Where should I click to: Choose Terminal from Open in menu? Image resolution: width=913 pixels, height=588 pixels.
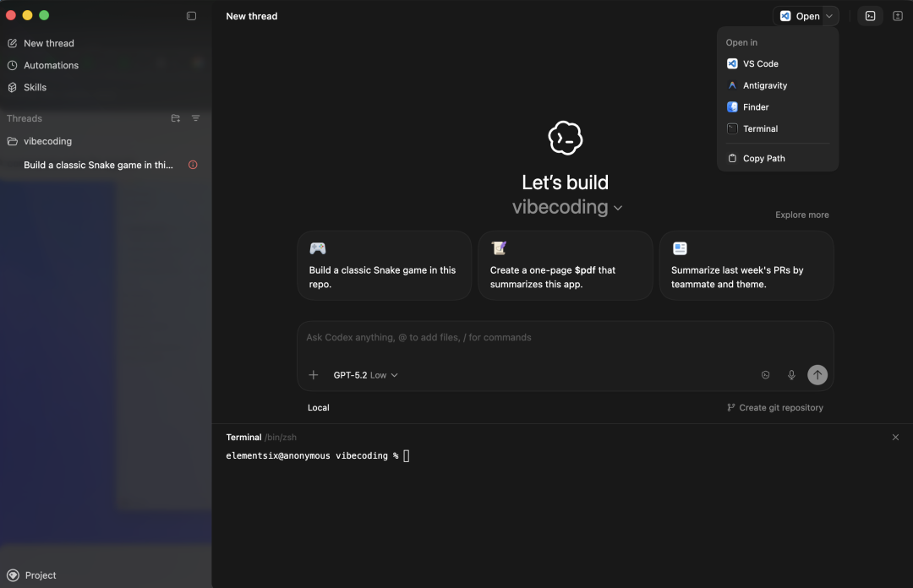[x=778, y=128]
